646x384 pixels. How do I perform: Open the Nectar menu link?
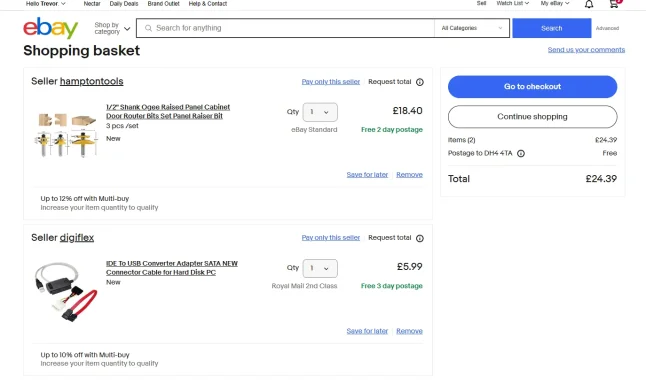pos(92,3)
